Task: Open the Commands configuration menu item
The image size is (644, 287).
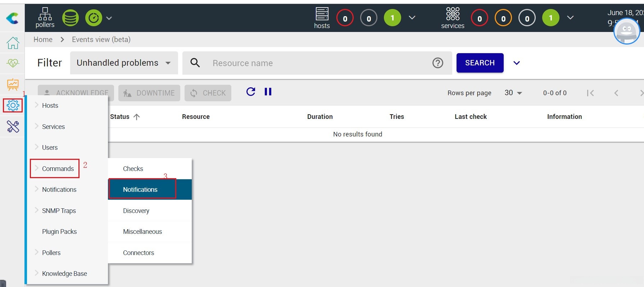Action: [68, 169]
